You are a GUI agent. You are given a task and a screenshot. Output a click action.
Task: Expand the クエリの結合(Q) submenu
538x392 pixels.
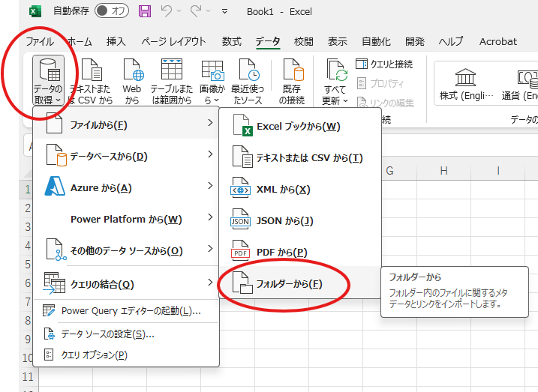pyautogui.click(x=126, y=284)
